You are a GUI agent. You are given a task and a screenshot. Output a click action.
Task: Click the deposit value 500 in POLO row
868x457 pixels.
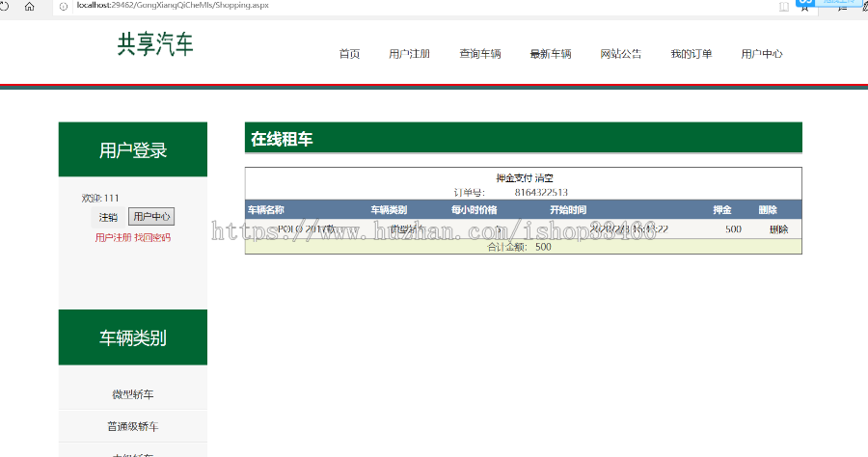[x=734, y=229]
